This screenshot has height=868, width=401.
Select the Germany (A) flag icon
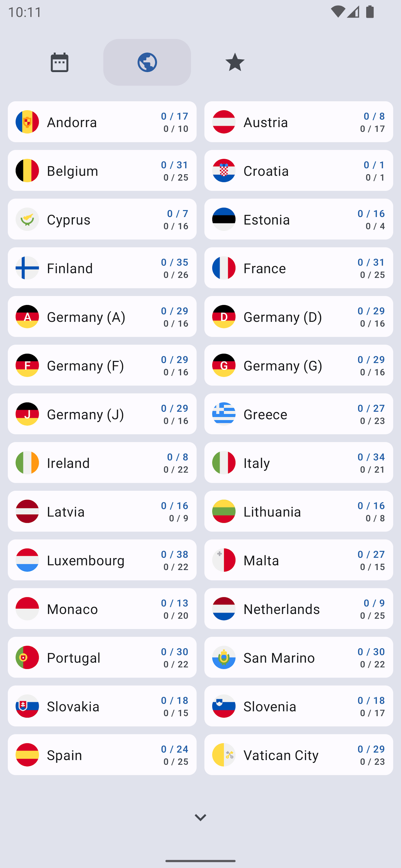(27, 317)
